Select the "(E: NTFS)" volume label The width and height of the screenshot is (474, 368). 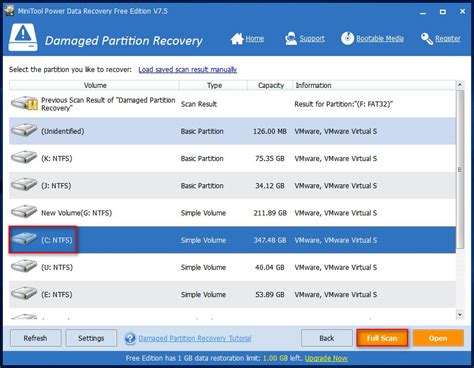click(57, 295)
